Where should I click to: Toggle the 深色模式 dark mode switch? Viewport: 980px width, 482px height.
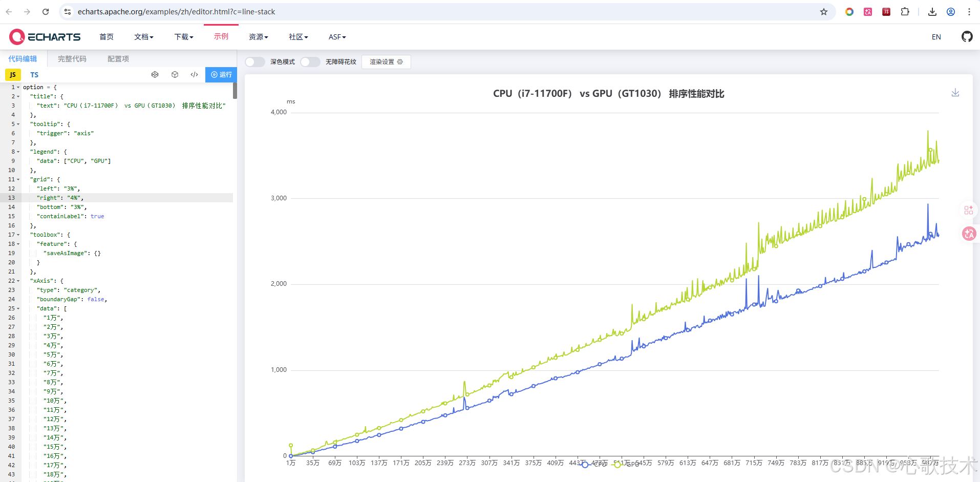coord(255,62)
